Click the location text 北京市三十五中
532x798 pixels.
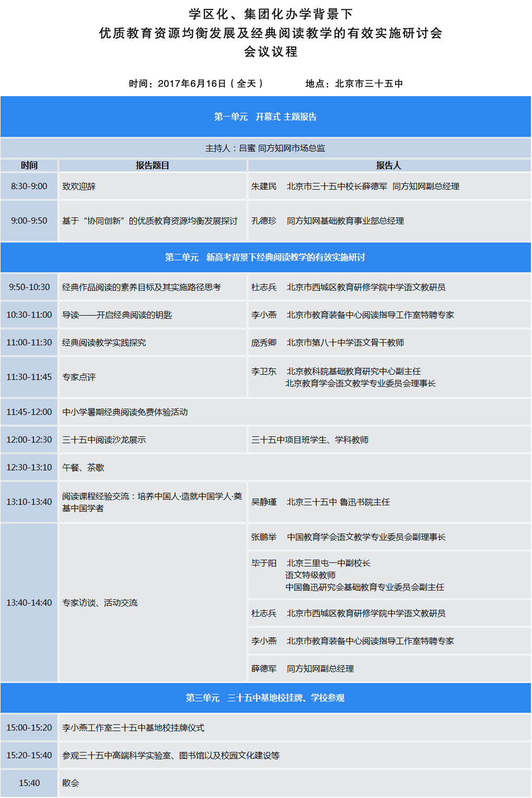click(369, 84)
